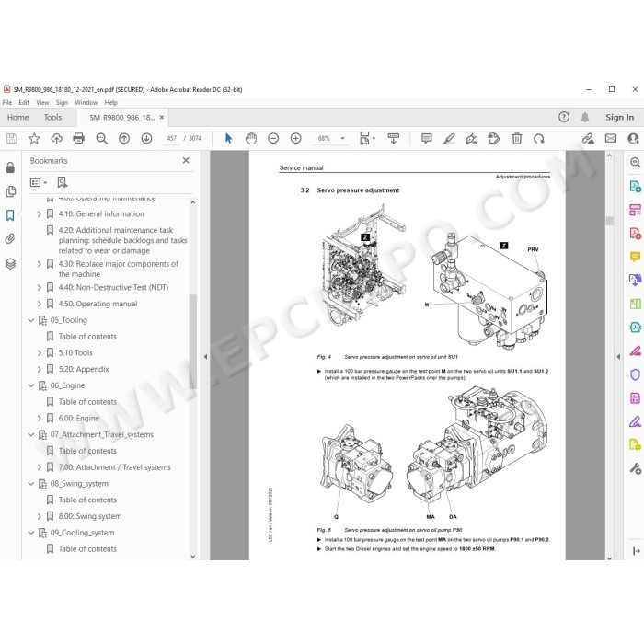Expand the 4.10 General information bookmark

(39, 214)
